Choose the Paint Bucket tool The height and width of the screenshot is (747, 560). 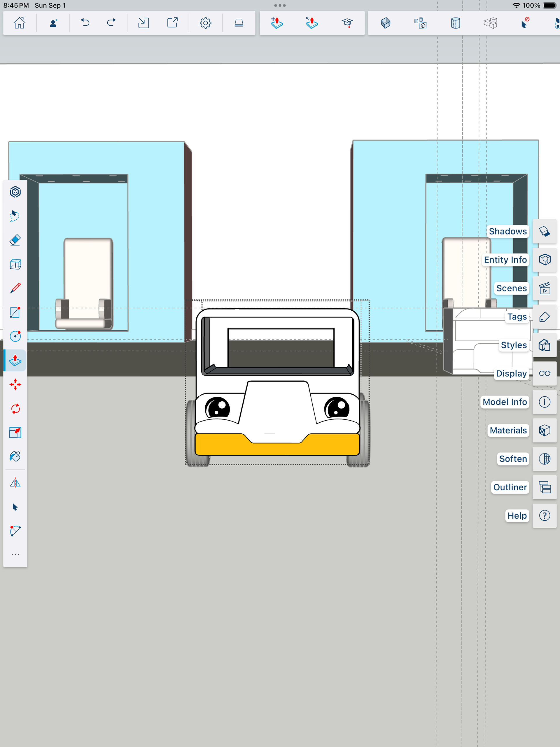15,456
